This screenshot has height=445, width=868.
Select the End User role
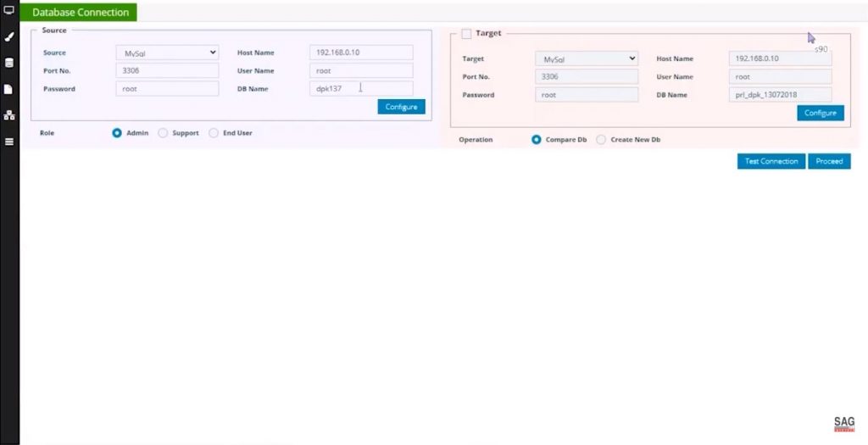[214, 133]
